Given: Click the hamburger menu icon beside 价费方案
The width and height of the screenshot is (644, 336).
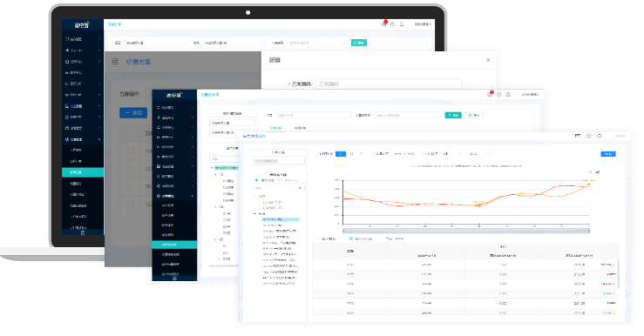Looking at the screenshot, I should pos(115,62).
